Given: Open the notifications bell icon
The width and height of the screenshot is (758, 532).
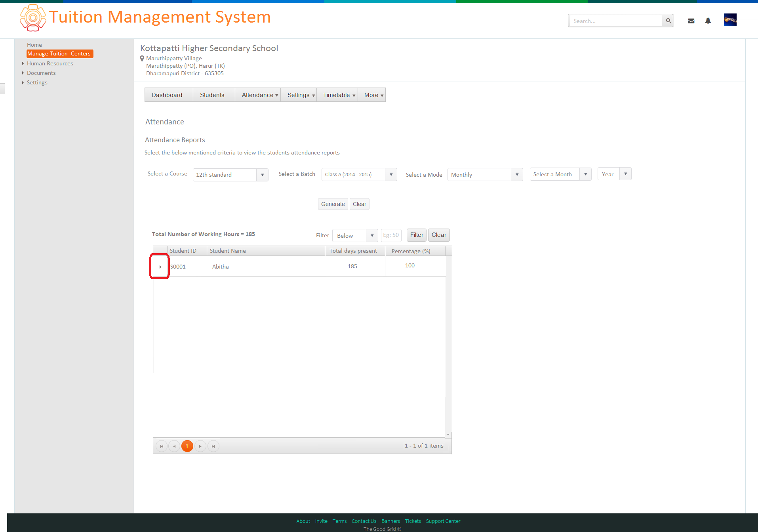Looking at the screenshot, I should pyautogui.click(x=708, y=21).
